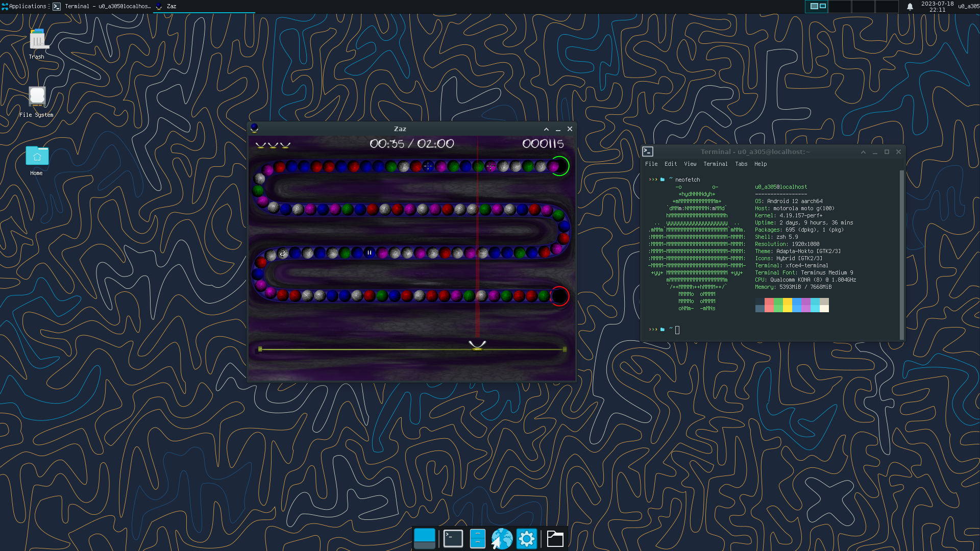
Task: Click the "Shell: zsh 5.9" line
Action: [776, 237]
